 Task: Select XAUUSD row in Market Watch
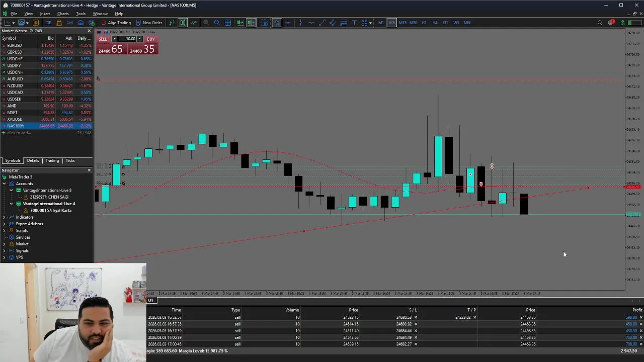(x=46, y=119)
